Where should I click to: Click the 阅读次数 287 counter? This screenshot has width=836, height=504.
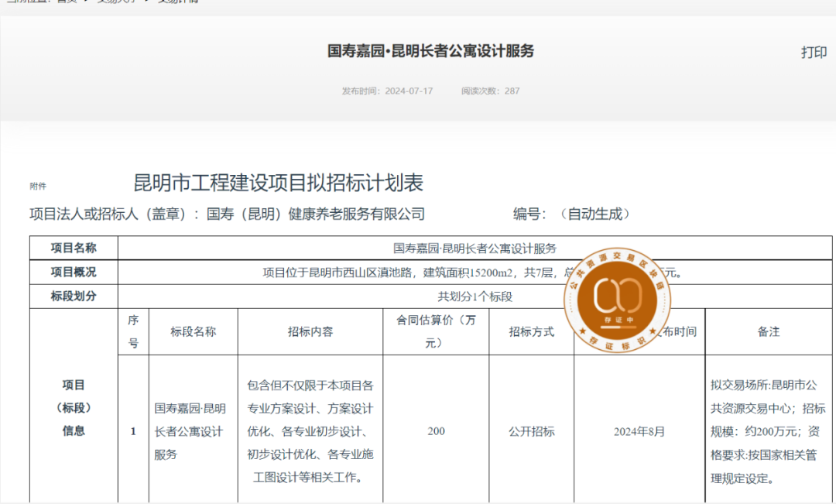[490, 91]
